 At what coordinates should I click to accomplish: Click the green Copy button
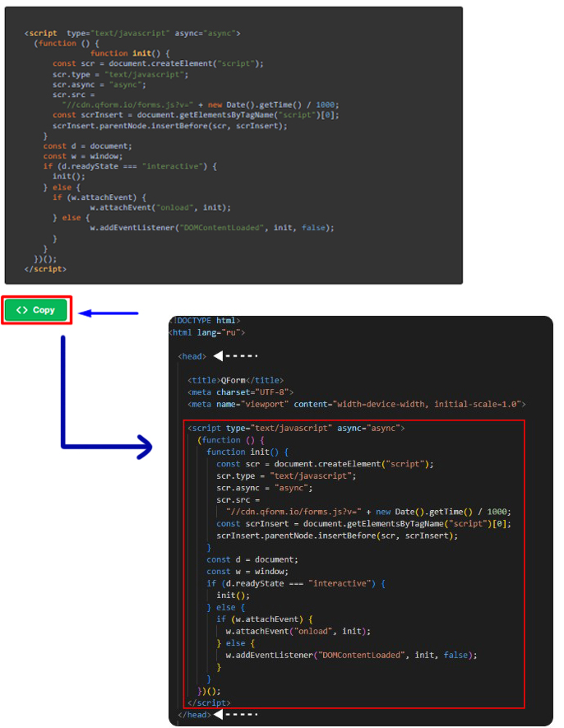pos(36,310)
